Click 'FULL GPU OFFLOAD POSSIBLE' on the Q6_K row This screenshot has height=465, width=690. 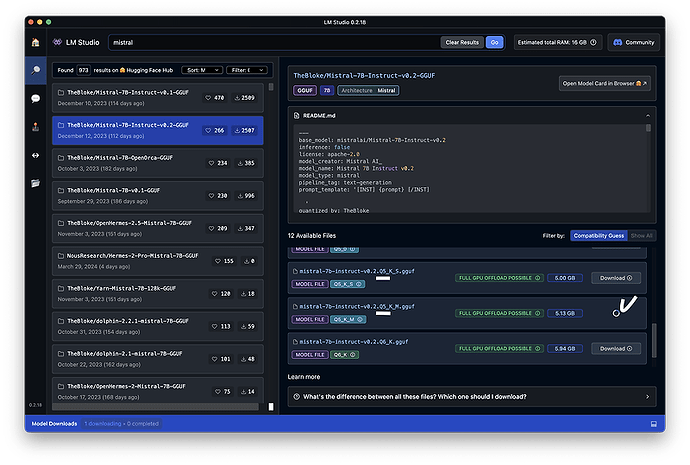tap(495, 348)
